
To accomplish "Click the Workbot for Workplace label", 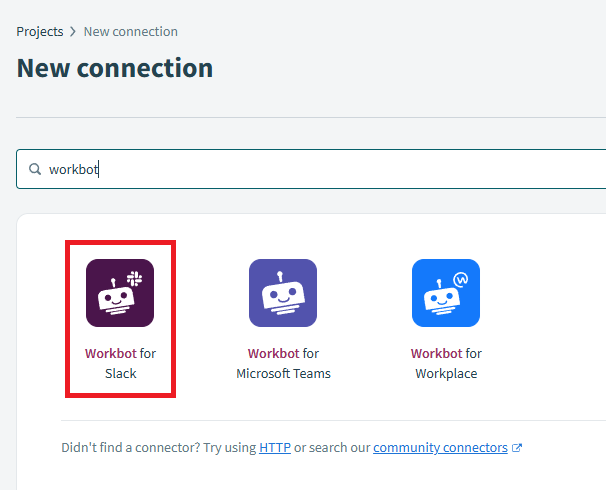I will click(446, 363).
